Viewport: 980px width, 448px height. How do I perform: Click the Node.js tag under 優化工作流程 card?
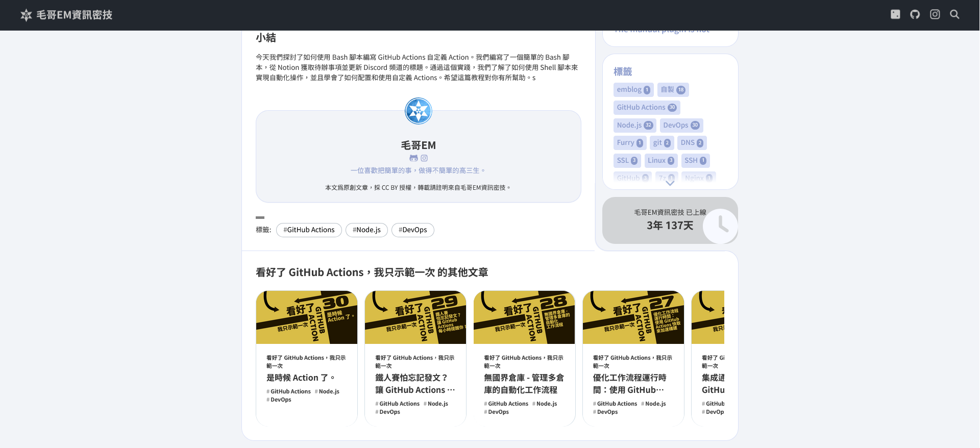(653, 404)
